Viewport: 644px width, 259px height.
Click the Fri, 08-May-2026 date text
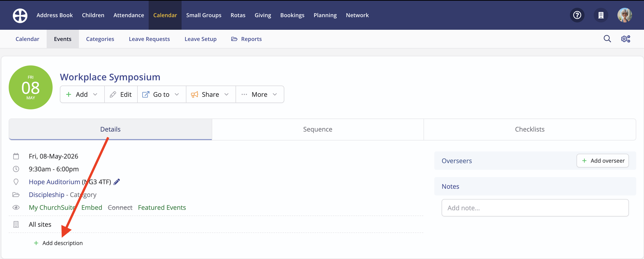(54, 156)
